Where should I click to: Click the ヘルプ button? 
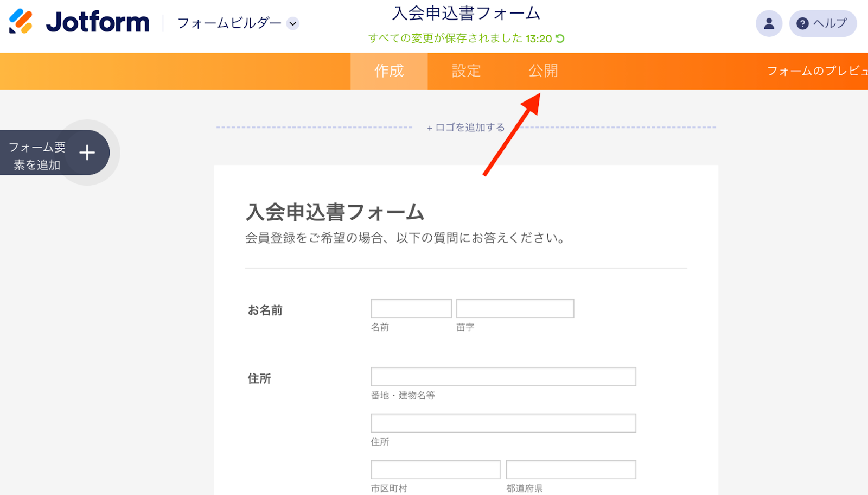[x=822, y=23]
